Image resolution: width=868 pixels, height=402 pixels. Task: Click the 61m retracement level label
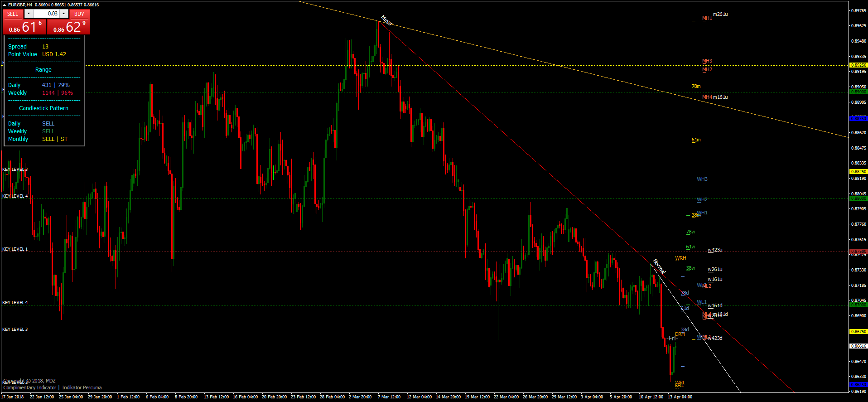coord(696,140)
